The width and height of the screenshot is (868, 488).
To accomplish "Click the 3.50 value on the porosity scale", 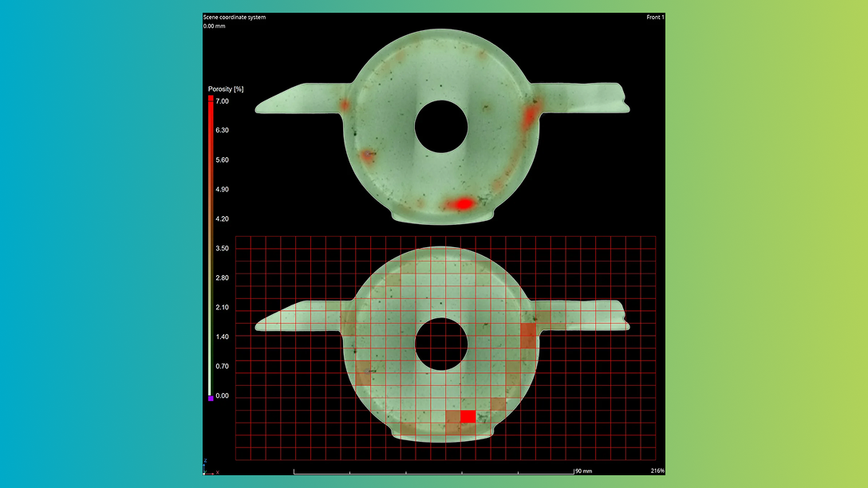I will click(221, 248).
